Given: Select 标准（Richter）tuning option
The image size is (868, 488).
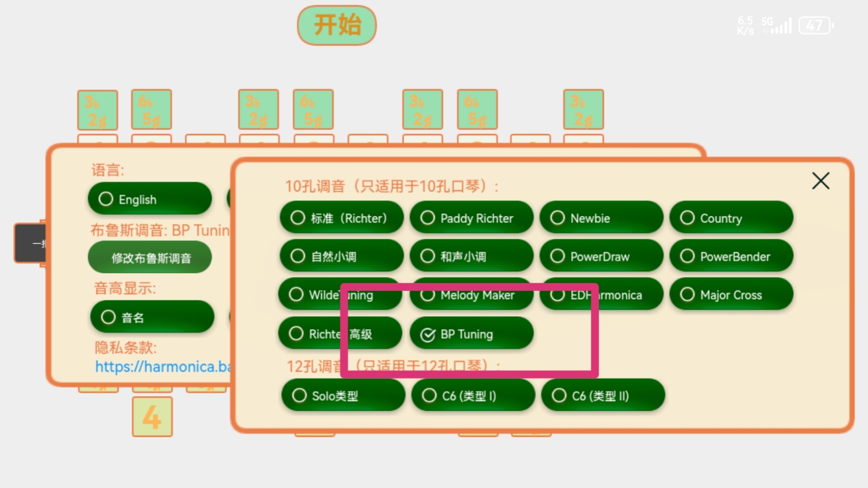Looking at the screenshot, I should [x=340, y=218].
